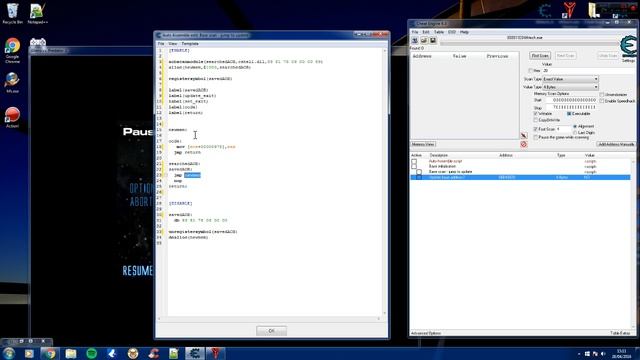Open Google Chrome desktop shortcut

pyautogui.click(x=13, y=50)
